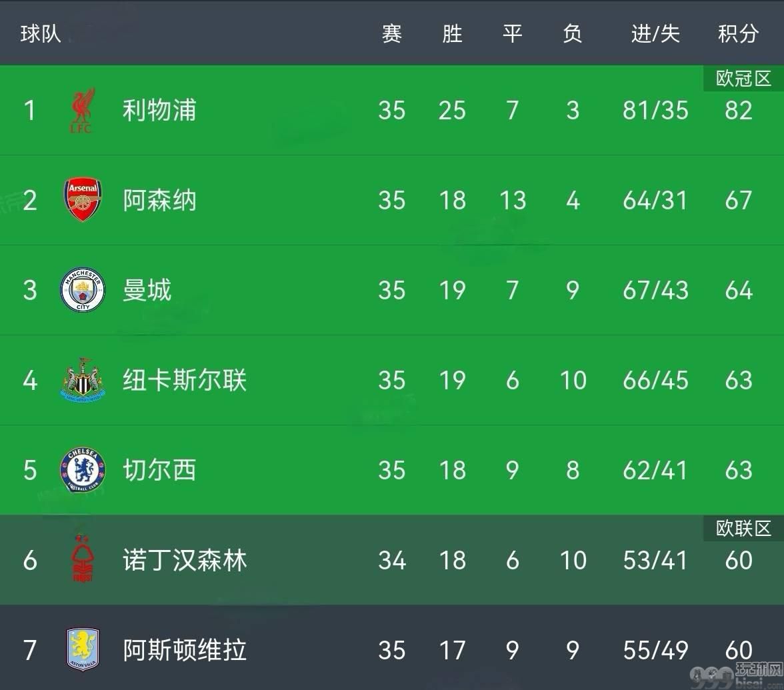Click the 欧冠区 zone label
The height and width of the screenshot is (690, 784).
click(743, 79)
